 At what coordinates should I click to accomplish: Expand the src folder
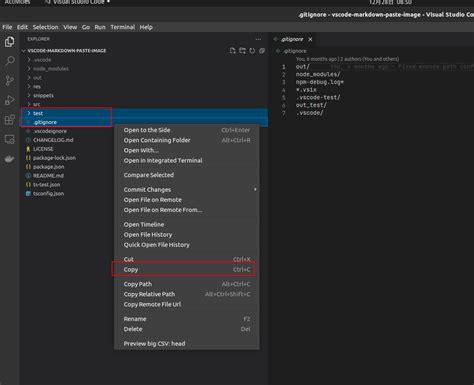(x=29, y=104)
